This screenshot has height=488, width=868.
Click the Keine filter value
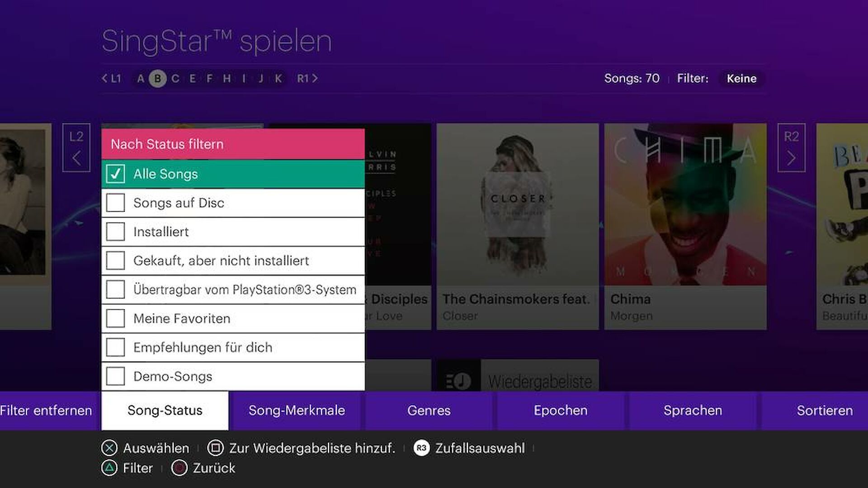point(741,78)
